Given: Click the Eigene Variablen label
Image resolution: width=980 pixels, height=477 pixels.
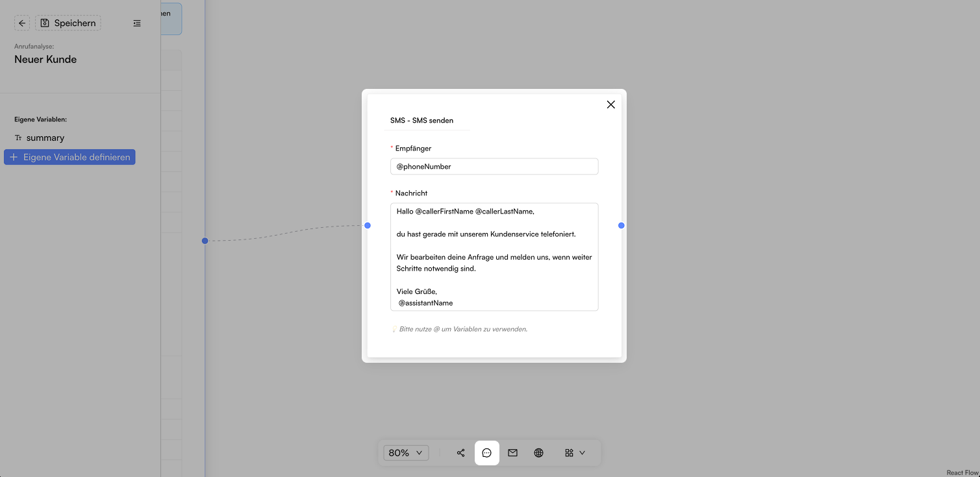Looking at the screenshot, I should coord(41,119).
